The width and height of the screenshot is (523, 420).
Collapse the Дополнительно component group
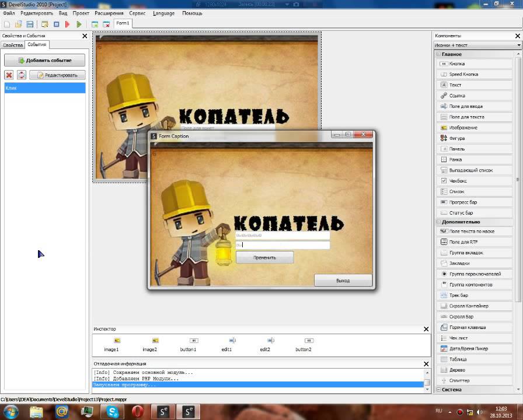point(438,222)
